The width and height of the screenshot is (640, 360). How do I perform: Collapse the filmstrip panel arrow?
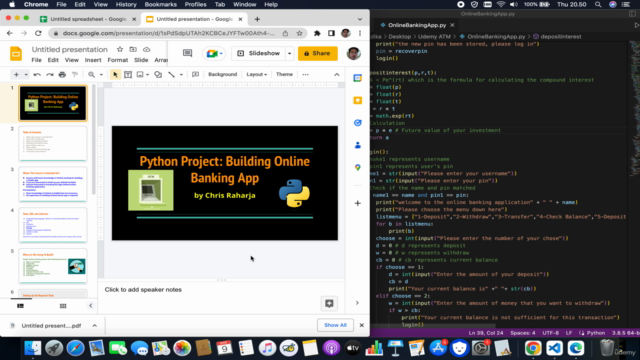[x=91, y=306]
